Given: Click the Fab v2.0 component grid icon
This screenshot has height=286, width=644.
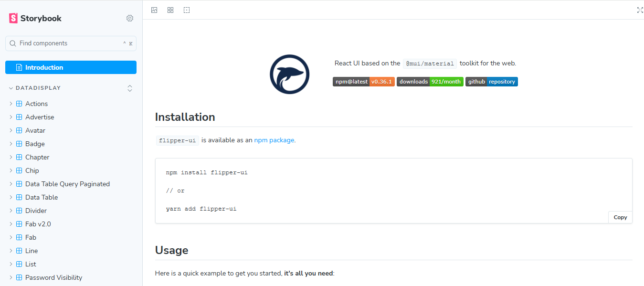Looking at the screenshot, I should click(19, 224).
